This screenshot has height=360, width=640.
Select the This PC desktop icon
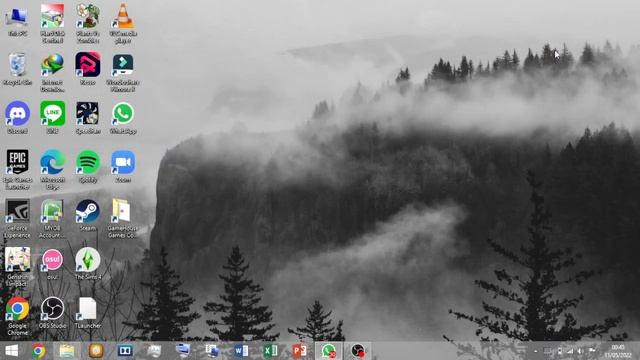[x=17, y=21]
